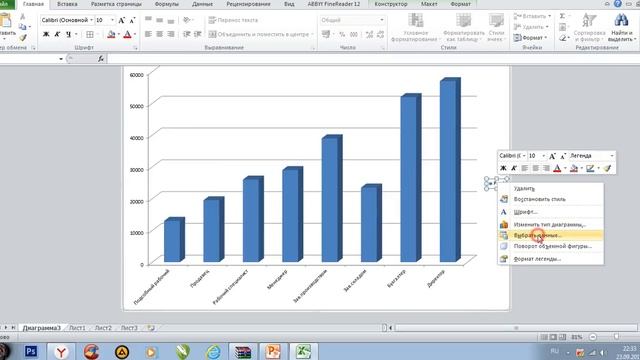The height and width of the screenshot is (360, 640).
Task: Click the increase decimal icon
Action: 369,34
